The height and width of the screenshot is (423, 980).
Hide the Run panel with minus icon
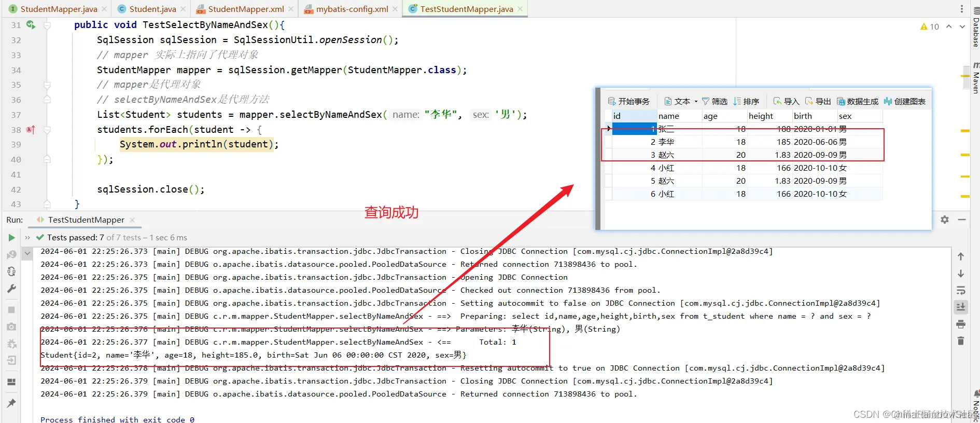962,220
